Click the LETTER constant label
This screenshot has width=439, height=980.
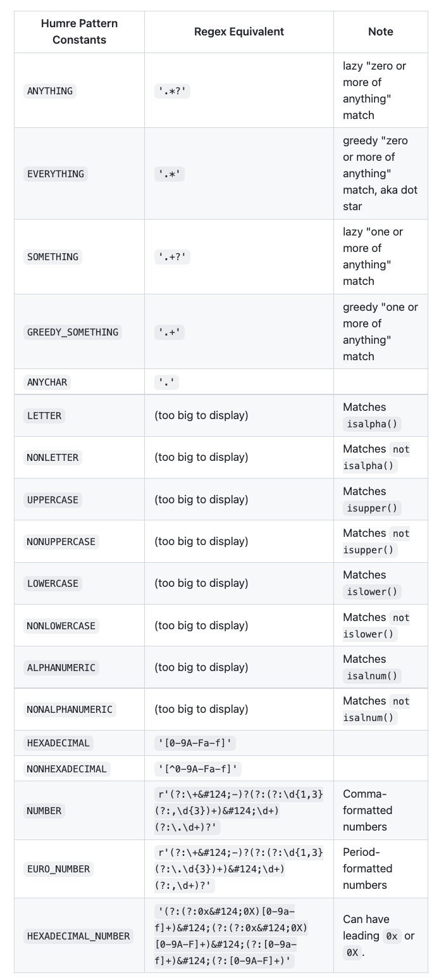tap(44, 415)
